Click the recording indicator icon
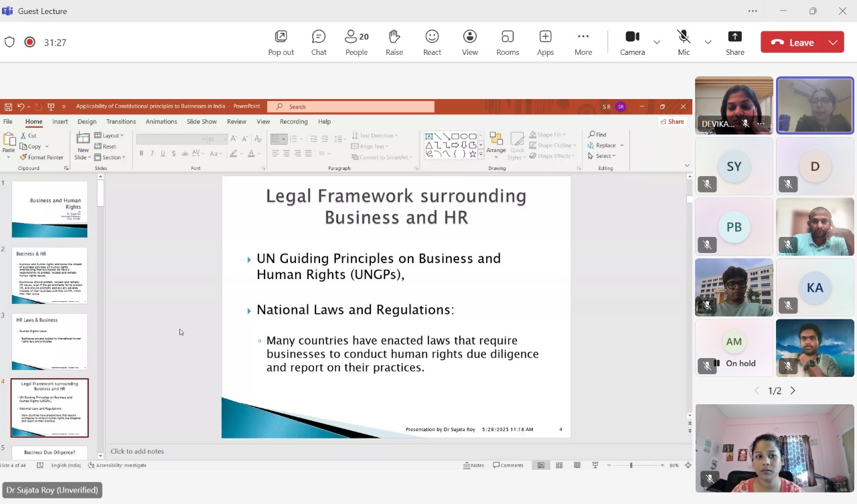The height and width of the screenshot is (504, 857). (x=29, y=42)
